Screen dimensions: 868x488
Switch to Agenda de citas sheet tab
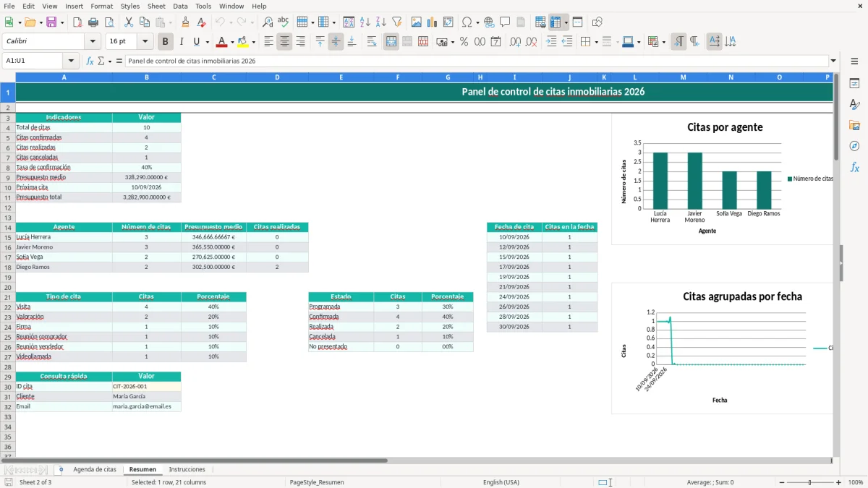click(x=95, y=469)
